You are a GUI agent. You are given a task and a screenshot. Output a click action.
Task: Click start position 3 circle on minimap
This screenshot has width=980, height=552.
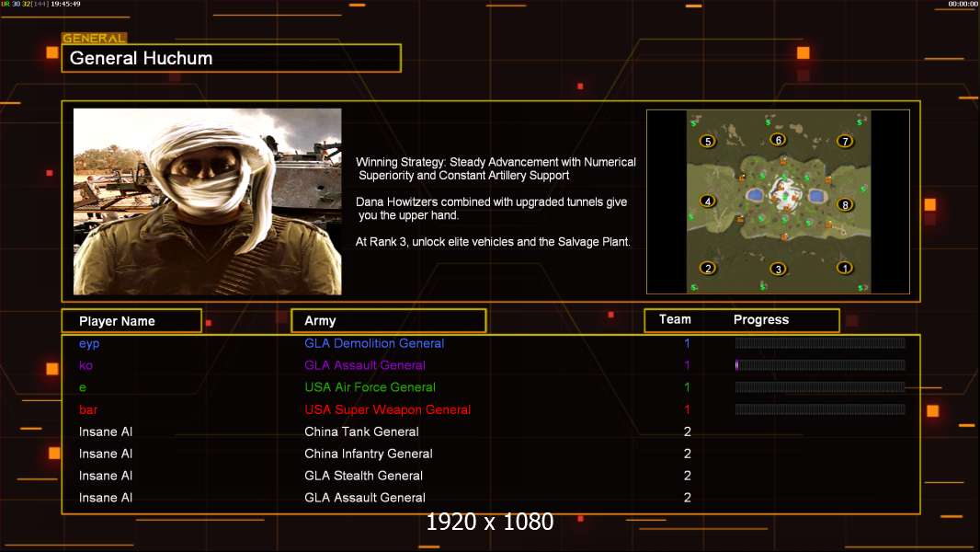[x=778, y=270]
